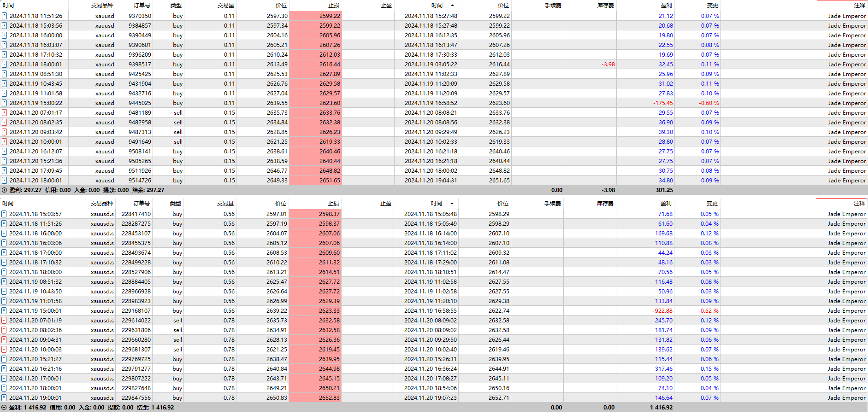Select the buy icon for order 9508141
This screenshot has width=868, height=415.
[x=4, y=152]
